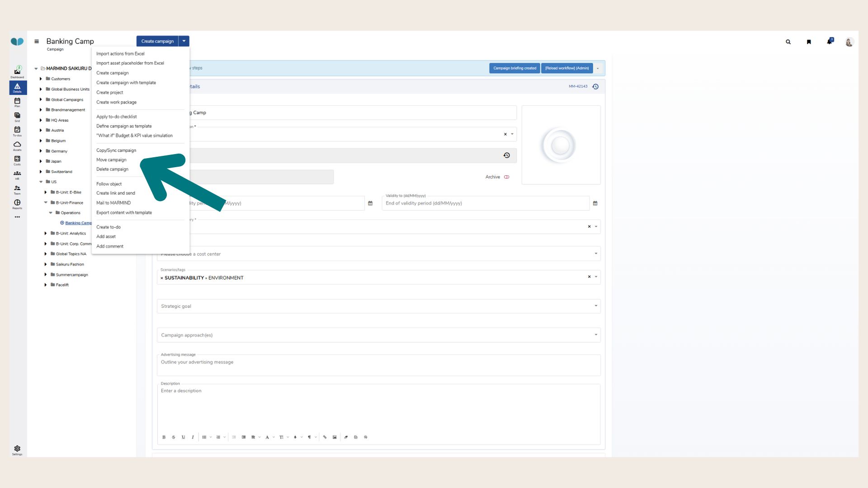Screen dimensions: 868x488
Task: Open the Dashboard sidebar icon
Action: pos(17,71)
